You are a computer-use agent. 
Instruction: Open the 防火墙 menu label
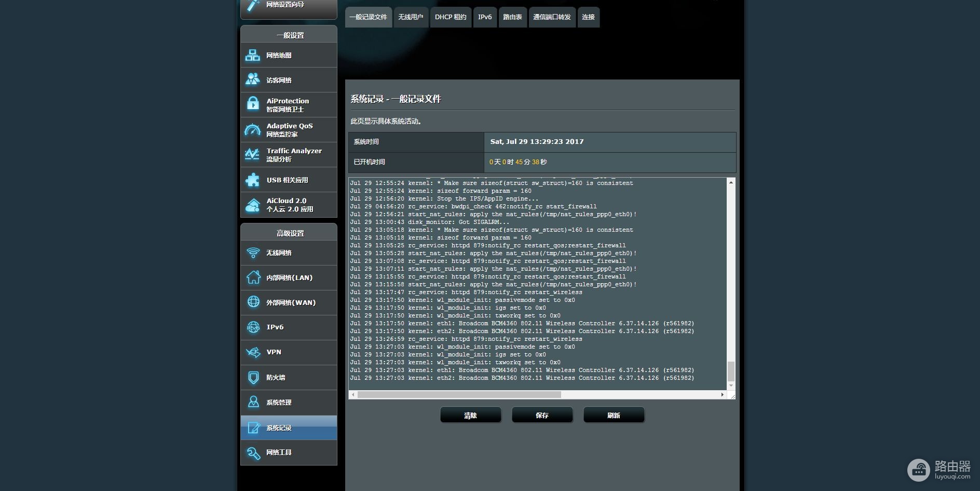point(276,378)
